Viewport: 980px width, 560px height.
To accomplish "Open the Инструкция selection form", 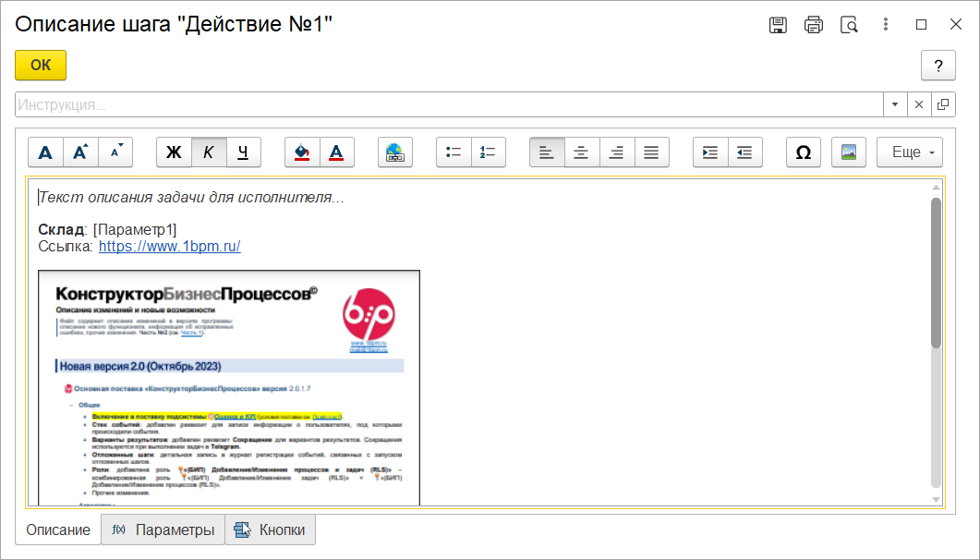I will tap(943, 104).
